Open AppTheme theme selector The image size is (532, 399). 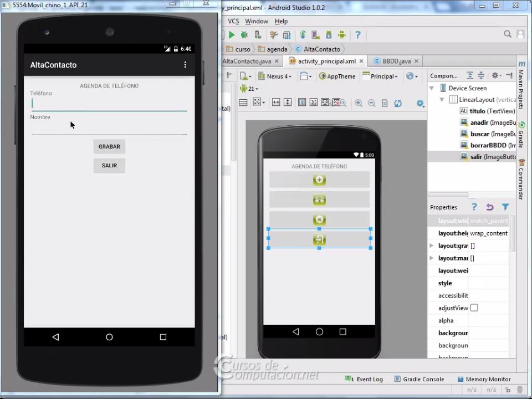(337, 76)
